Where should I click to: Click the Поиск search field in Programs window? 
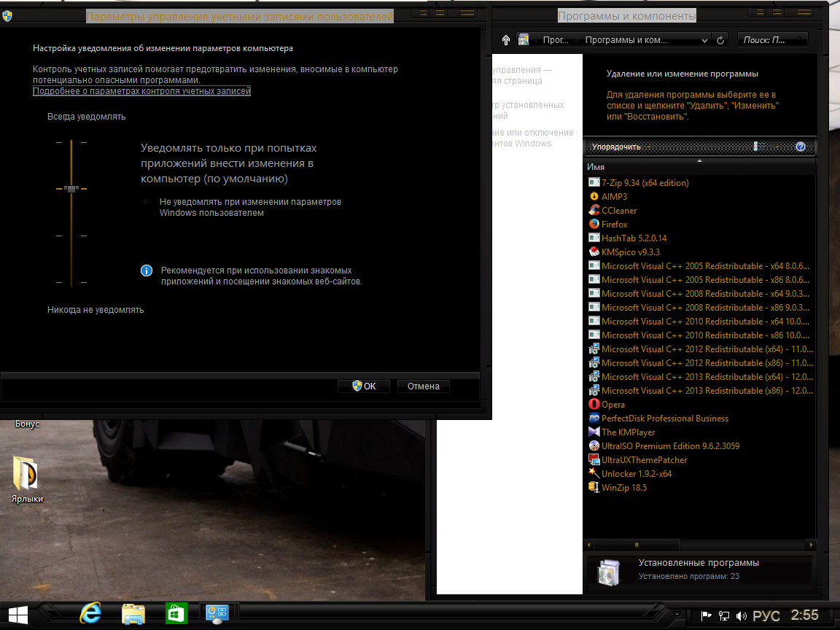pyautogui.click(x=772, y=40)
